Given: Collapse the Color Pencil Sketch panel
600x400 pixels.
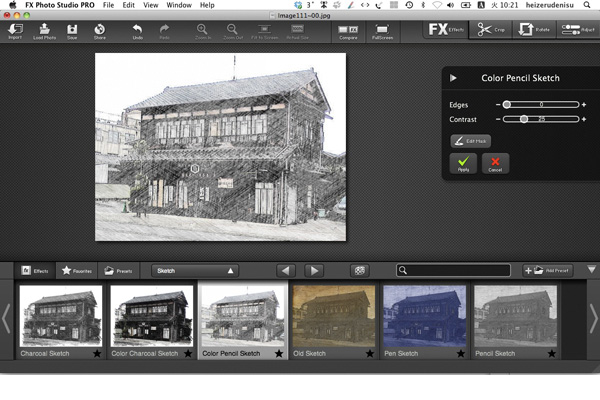Looking at the screenshot, I should pyautogui.click(x=453, y=77).
